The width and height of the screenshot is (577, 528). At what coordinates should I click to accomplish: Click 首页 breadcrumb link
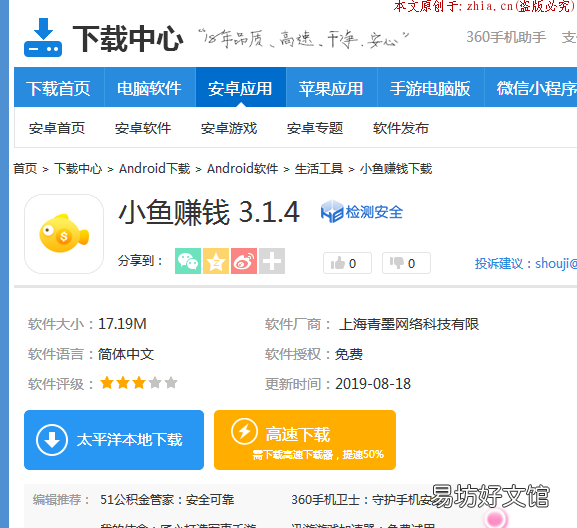[x=25, y=169]
